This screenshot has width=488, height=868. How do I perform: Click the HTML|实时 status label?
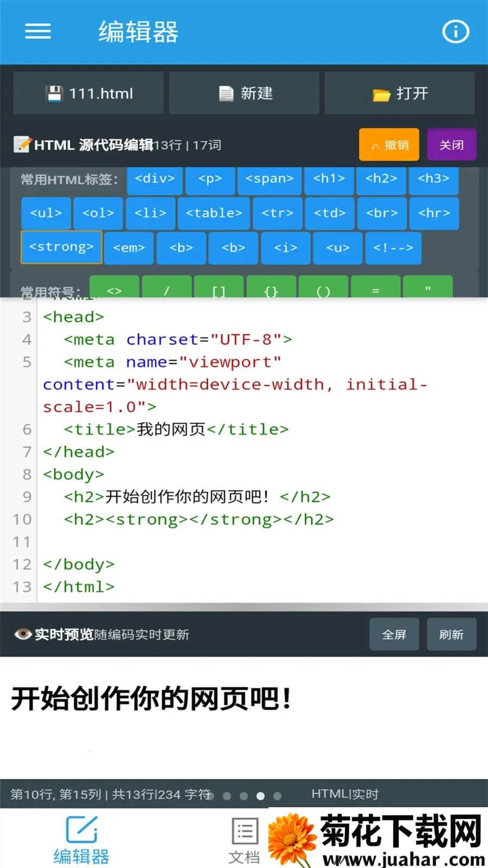(345, 794)
